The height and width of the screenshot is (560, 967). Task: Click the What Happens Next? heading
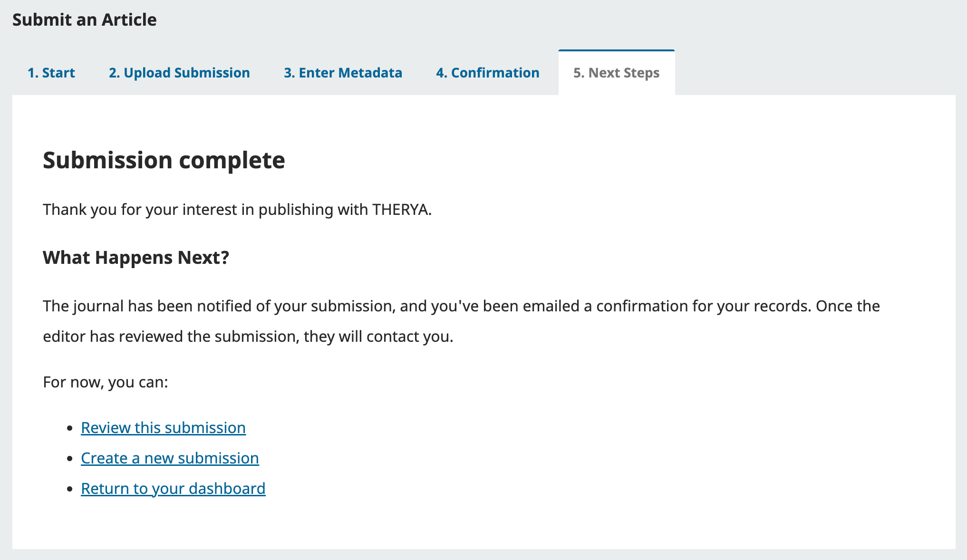click(x=136, y=258)
